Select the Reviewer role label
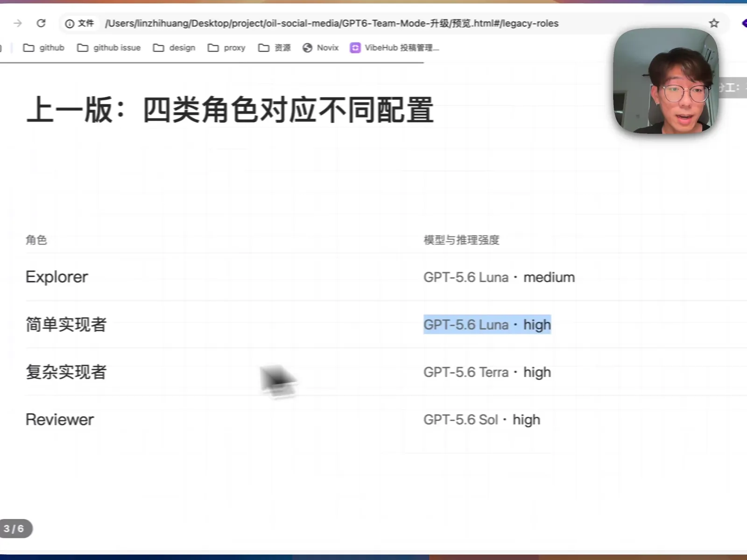 (x=60, y=420)
